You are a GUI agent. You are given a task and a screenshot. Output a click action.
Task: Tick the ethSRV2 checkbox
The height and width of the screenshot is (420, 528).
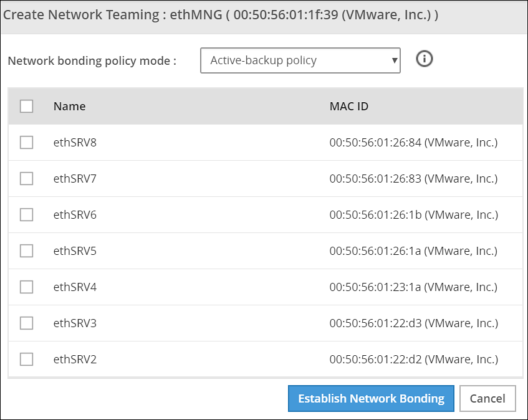point(26,360)
